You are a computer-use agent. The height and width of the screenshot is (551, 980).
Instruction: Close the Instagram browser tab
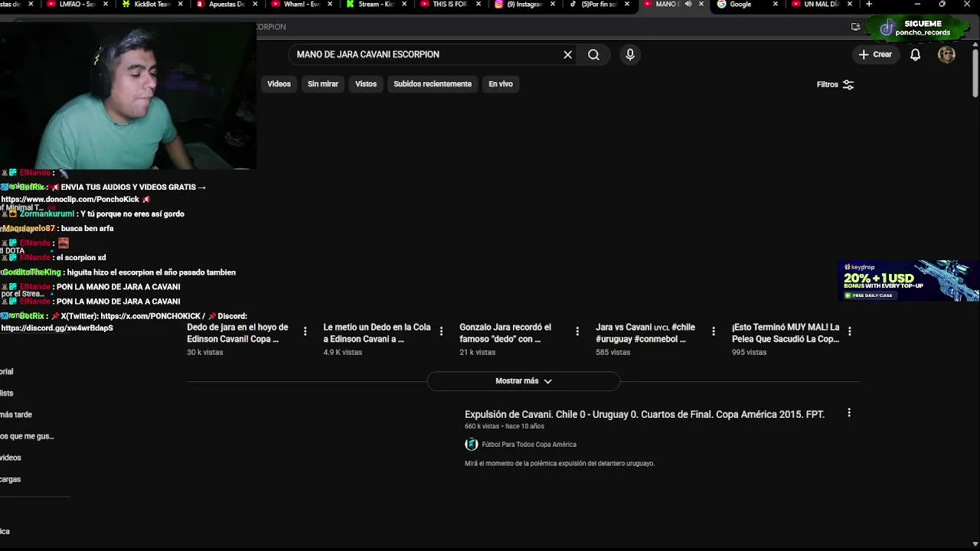(x=552, y=5)
